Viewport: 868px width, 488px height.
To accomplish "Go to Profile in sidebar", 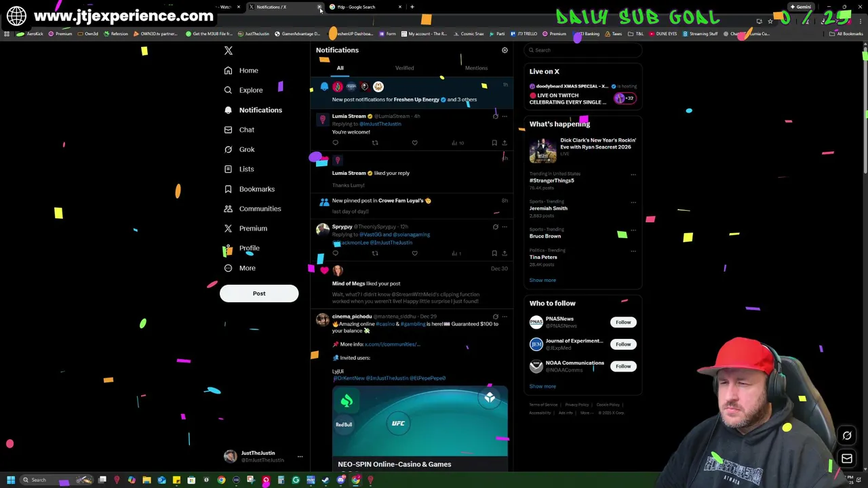I will click(x=241, y=248).
